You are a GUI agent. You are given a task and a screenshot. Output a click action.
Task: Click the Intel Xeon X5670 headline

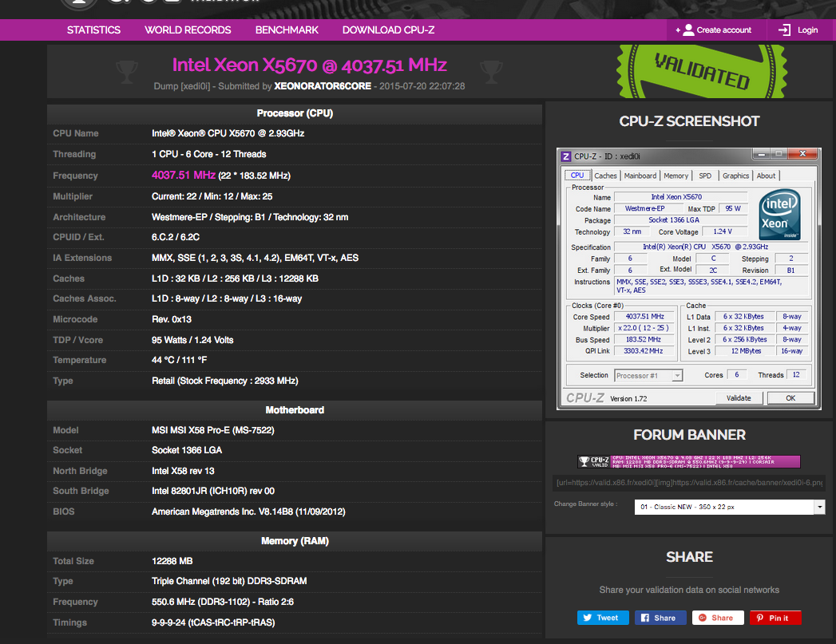[x=309, y=65]
